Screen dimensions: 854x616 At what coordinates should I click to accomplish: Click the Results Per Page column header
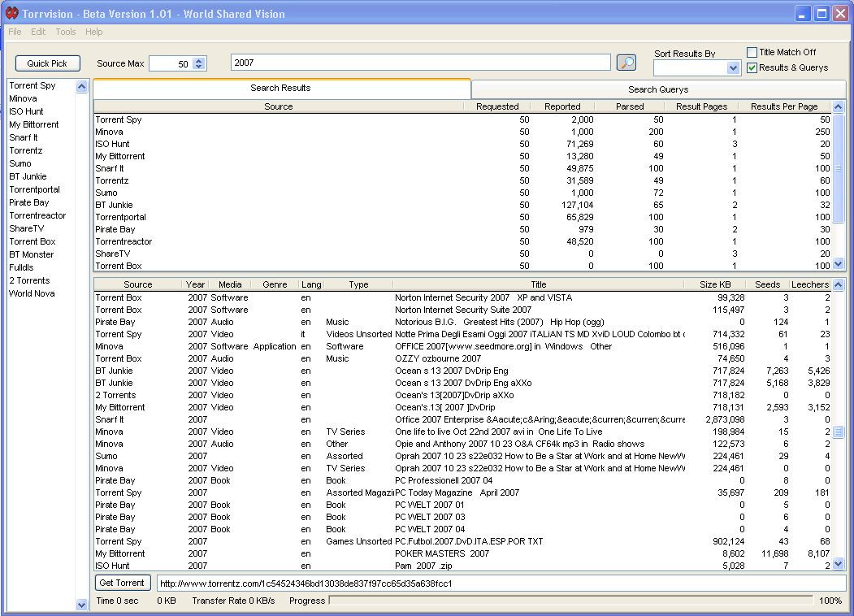[x=784, y=106]
